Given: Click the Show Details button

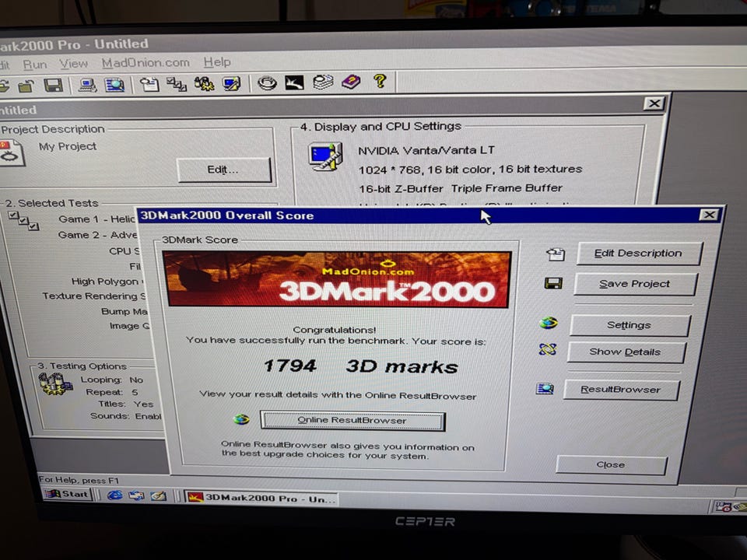Looking at the screenshot, I should click(626, 352).
